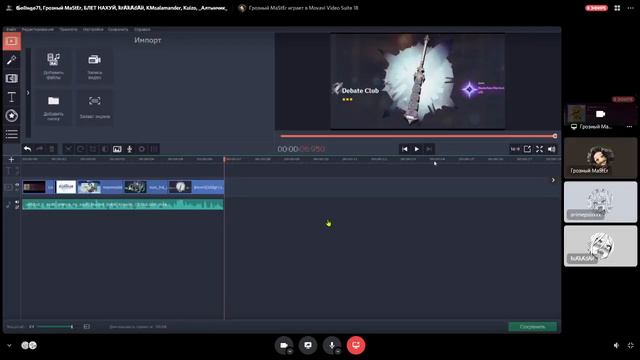Open the Playback menu

(x=68, y=29)
